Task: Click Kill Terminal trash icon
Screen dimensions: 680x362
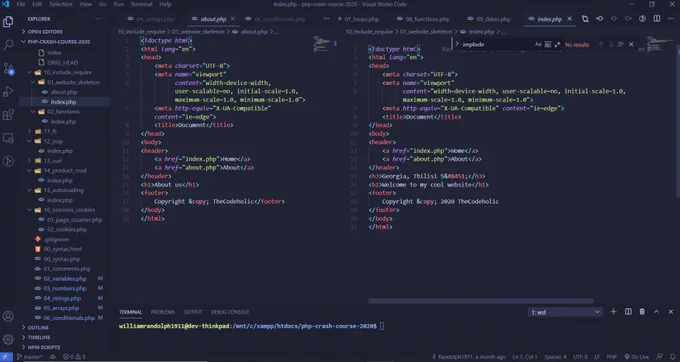Action: pos(642,312)
